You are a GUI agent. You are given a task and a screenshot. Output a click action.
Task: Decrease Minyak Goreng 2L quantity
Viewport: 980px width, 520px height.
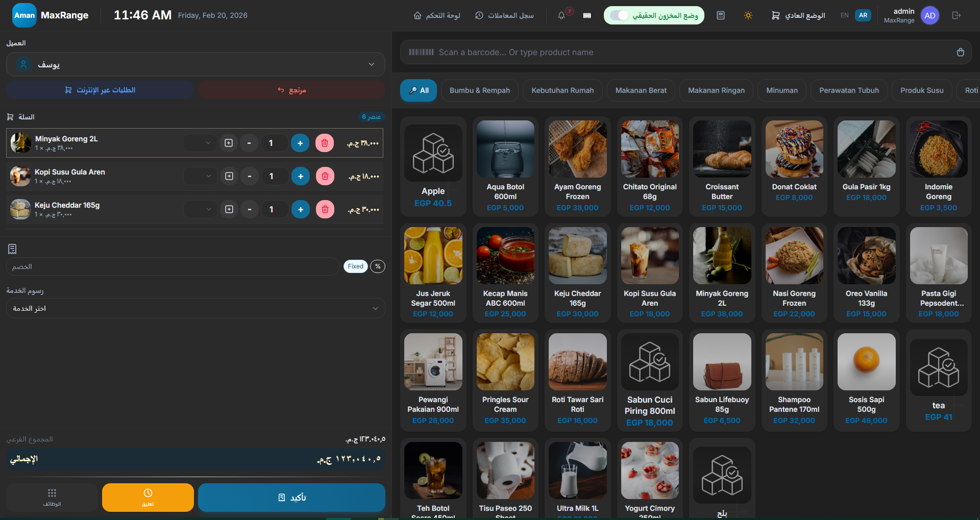[249, 143]
